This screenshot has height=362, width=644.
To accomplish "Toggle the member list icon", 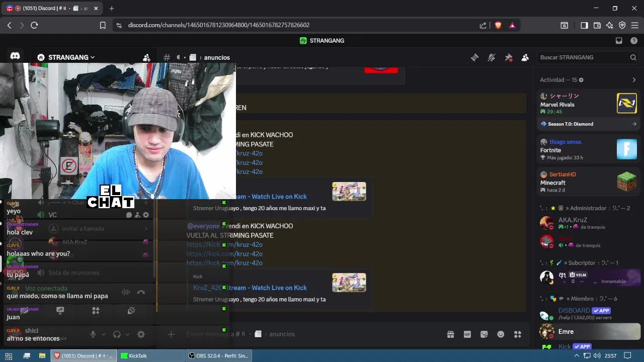I will [525, 57].
